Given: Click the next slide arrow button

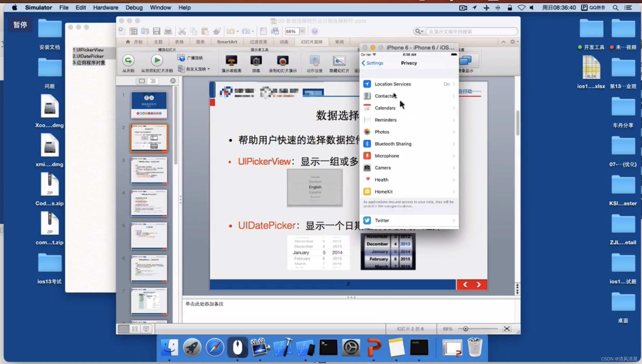Looking at the screenshot, I should click(478, 284).
